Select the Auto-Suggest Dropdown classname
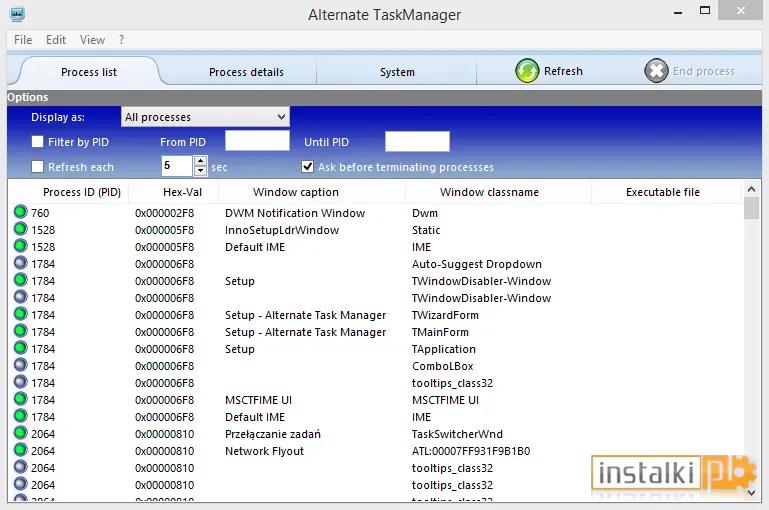 477,264
